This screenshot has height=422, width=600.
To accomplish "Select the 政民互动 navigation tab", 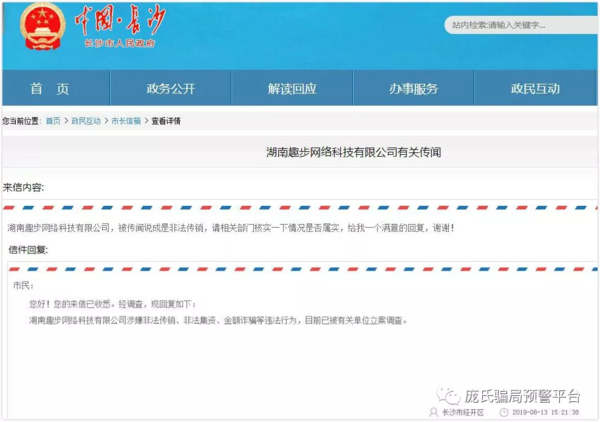I will (x=536, y=89).
